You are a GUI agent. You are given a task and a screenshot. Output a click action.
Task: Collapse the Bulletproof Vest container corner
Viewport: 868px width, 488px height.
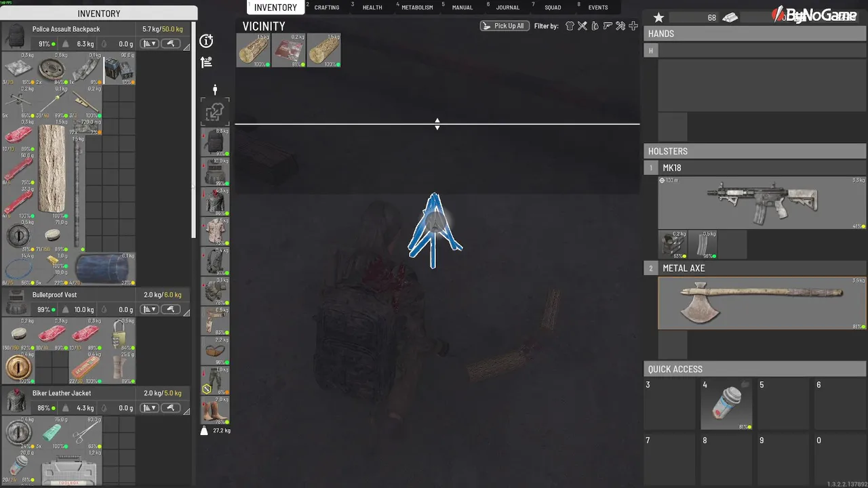click(x=186, y=312)
